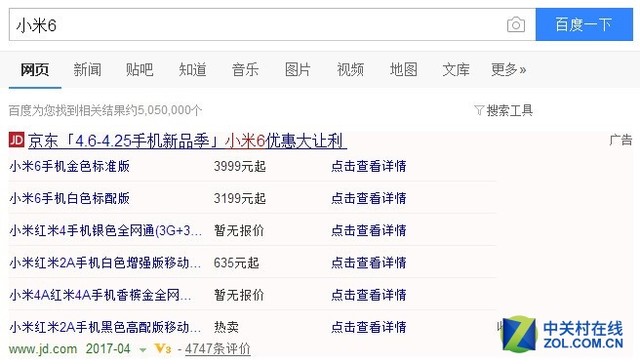
Task: Open 小米4A红米4A手机香槟金 link
Action: (100, 295)
